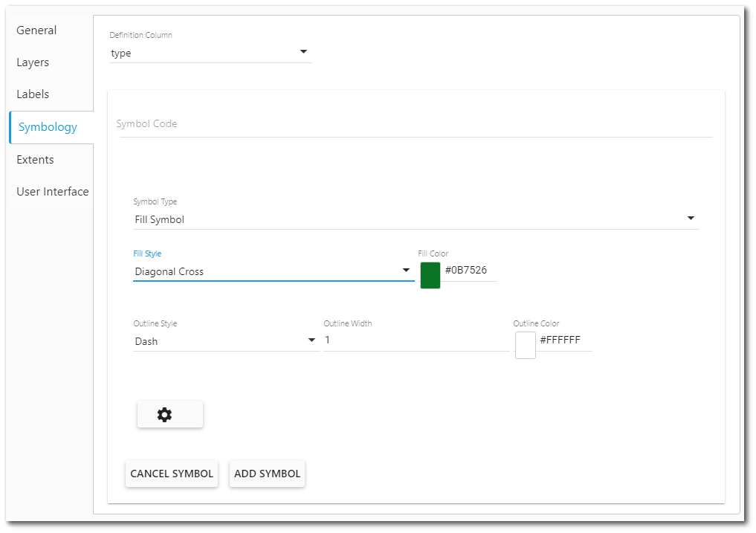
Task: Select the Extents section
Action: [x=35, y=159]
